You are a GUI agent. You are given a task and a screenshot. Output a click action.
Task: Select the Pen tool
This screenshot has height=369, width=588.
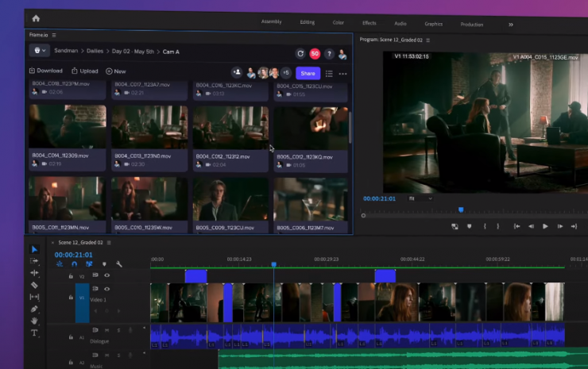(x=34, y=309)
